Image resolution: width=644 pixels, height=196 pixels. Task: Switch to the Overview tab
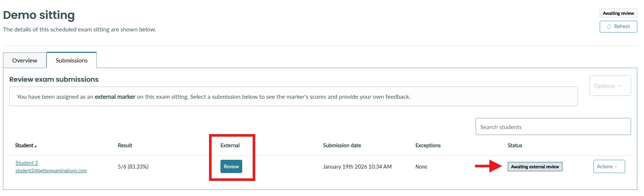click(25, 60)
